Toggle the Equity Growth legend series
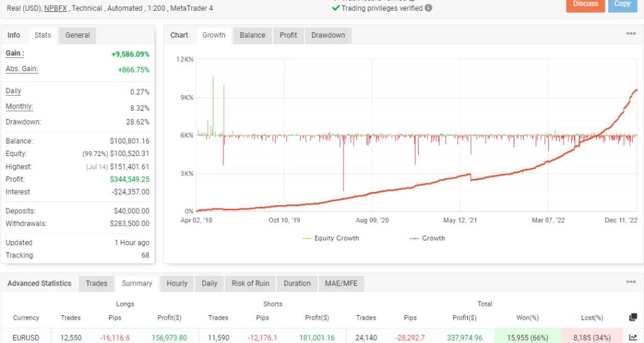Viewport: 644px width, 343px height. [330, 239]
